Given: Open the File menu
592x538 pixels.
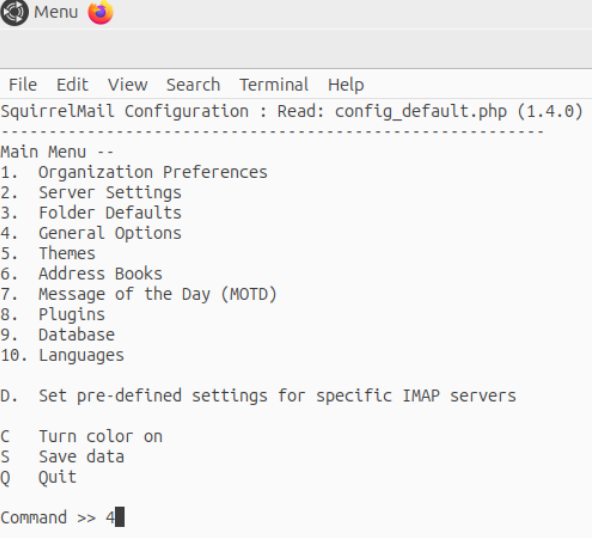Looking at the screenshot, I should coord(23,85).
